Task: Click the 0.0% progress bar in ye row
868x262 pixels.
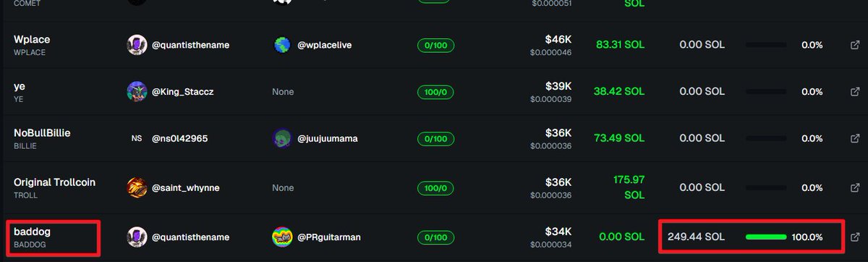Action: click(766, 92)
